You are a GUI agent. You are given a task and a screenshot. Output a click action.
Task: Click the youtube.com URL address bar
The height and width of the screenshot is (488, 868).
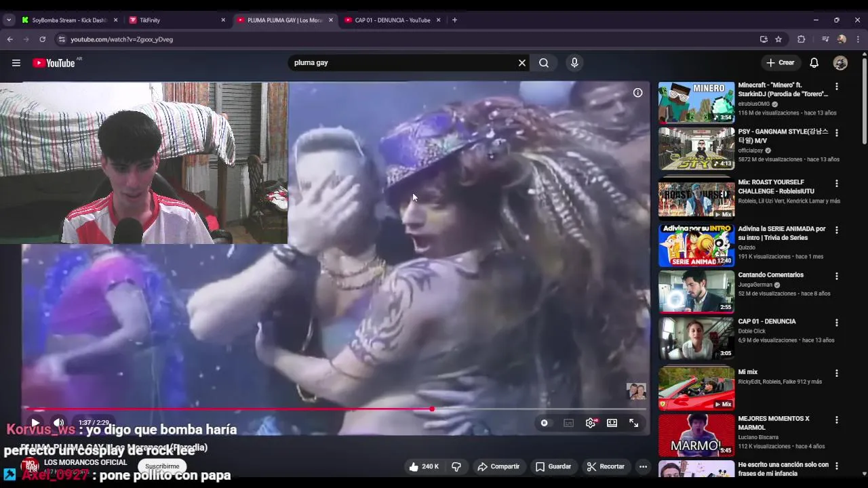pos(407,39)
